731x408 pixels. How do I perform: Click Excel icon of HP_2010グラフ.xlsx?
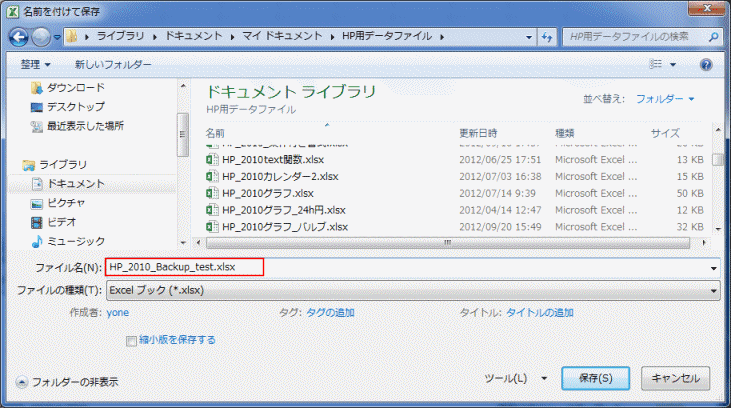point(212,193)
